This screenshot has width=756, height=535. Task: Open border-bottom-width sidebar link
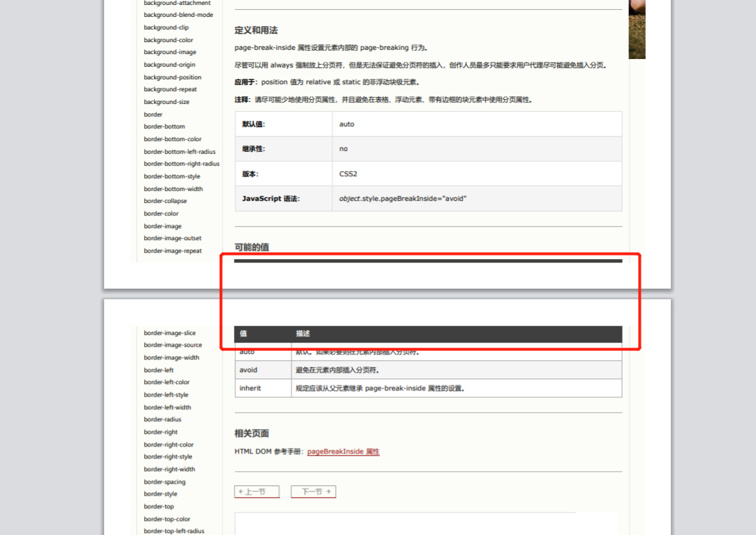(x=174, y=189)
